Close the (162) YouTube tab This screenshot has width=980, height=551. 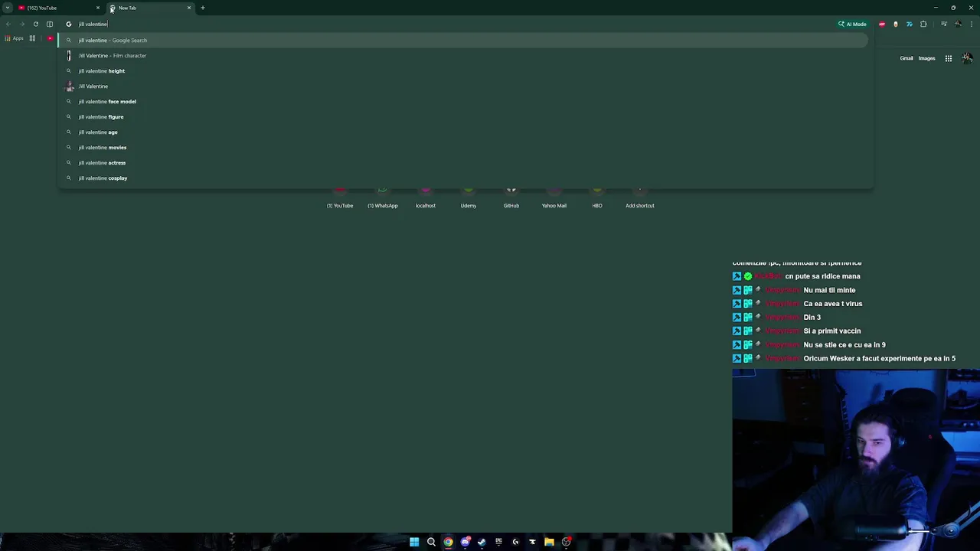click(97, 8)
